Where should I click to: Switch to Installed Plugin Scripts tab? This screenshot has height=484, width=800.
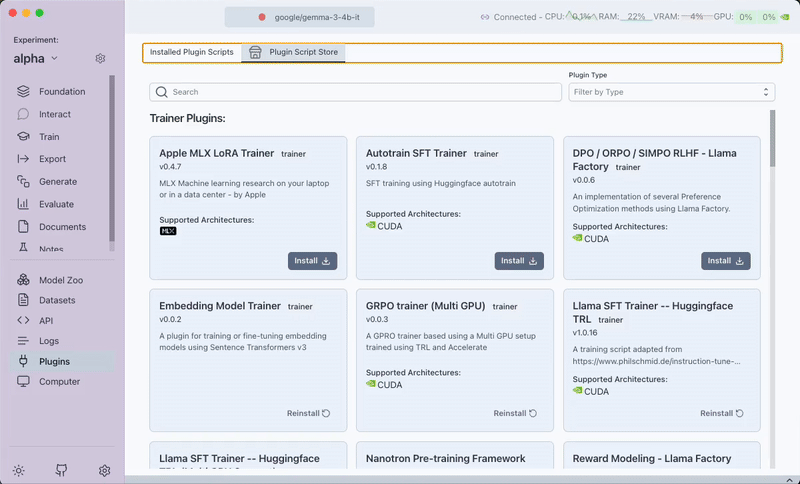click(x=191, y=52)
